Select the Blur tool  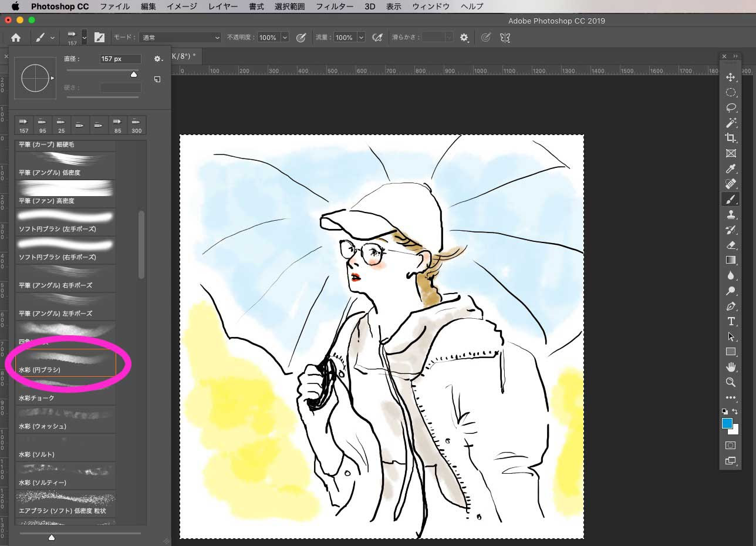point(731,275)
